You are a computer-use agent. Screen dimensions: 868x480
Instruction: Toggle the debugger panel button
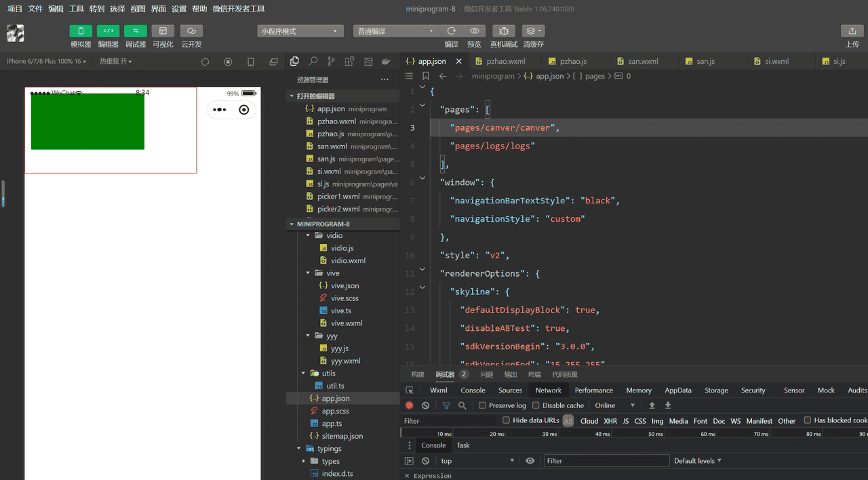(135, 31)
